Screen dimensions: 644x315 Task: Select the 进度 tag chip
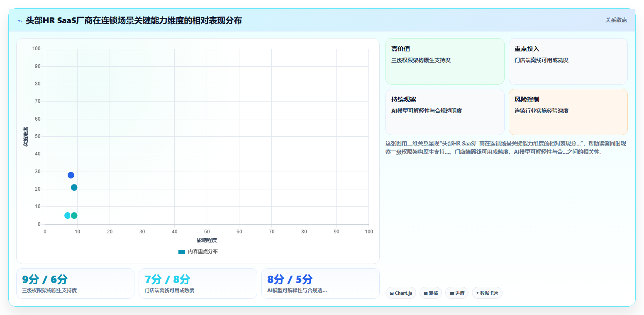(457, 293)
